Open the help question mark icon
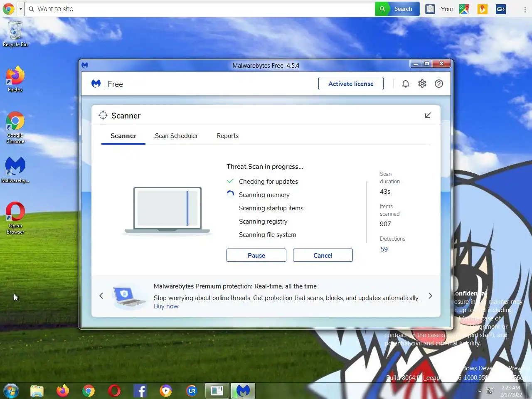Viewport: 532px width, 399px height. [439, 84]
